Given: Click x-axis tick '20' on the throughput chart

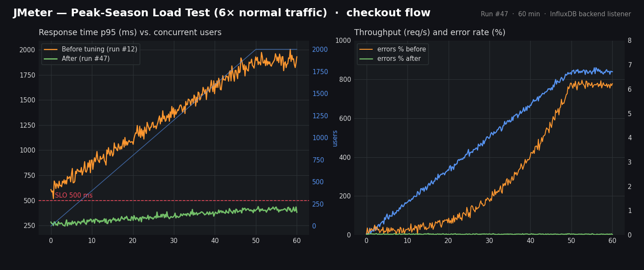Looking at the screenshot, I should (448, 241).
